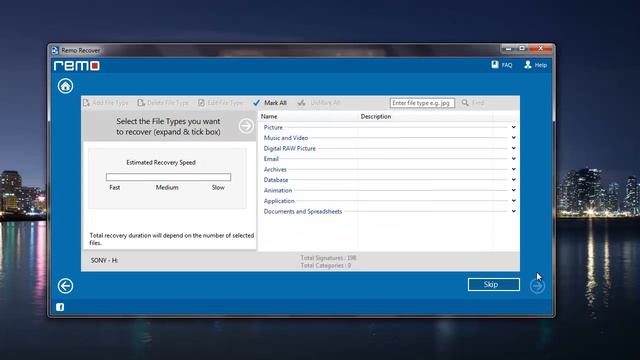Select the Music and Video row
This screenshot has width=640, height=360.
click(x=389, y=138)
